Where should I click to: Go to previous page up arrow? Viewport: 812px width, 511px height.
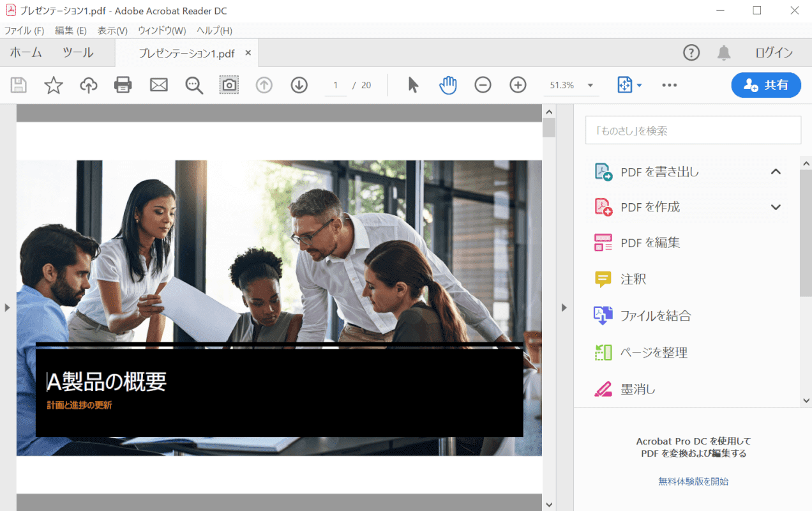pos(264,85)
